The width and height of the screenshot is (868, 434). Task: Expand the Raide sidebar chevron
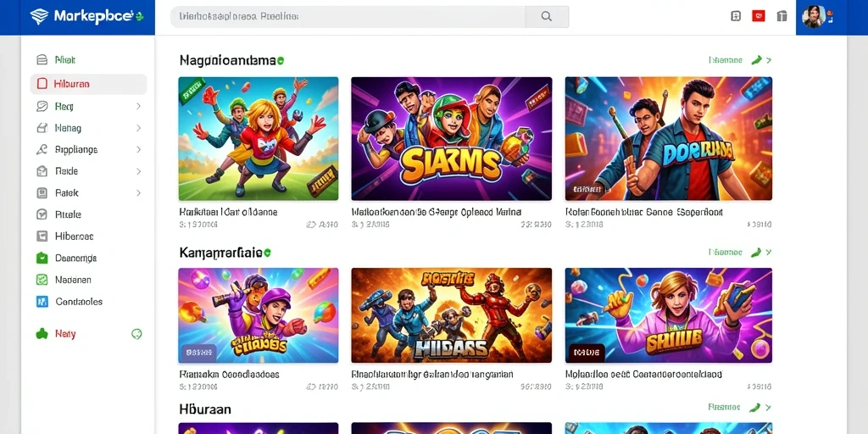[x=138, y=171]
